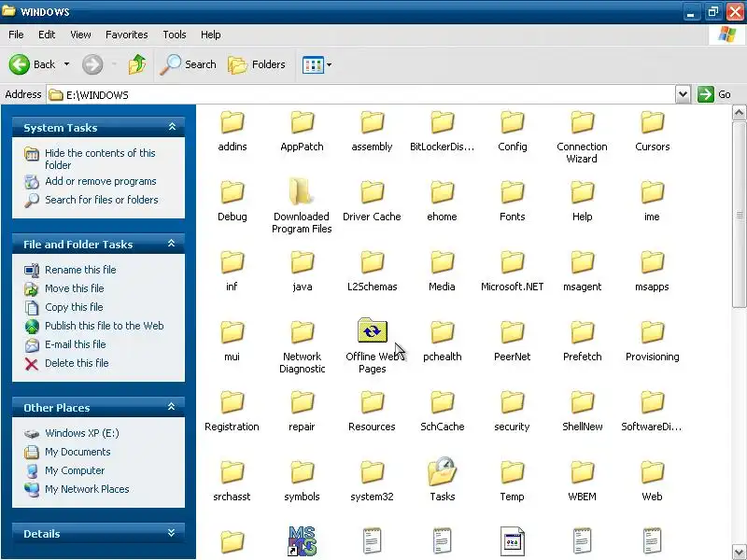Open the Tools menu
This screenshot has width=747, height=560.
[x=175, y=35]
